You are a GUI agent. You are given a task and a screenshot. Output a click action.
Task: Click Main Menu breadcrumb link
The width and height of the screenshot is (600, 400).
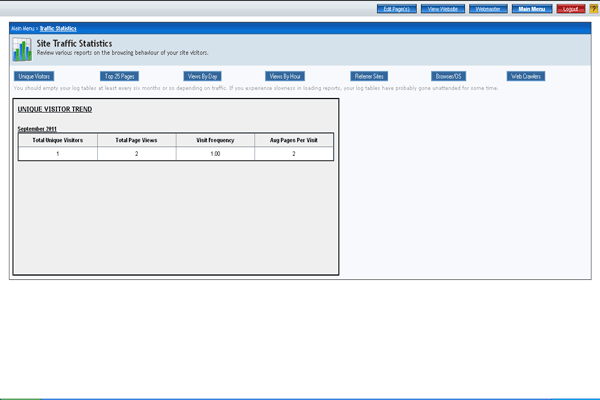point(22,29)
